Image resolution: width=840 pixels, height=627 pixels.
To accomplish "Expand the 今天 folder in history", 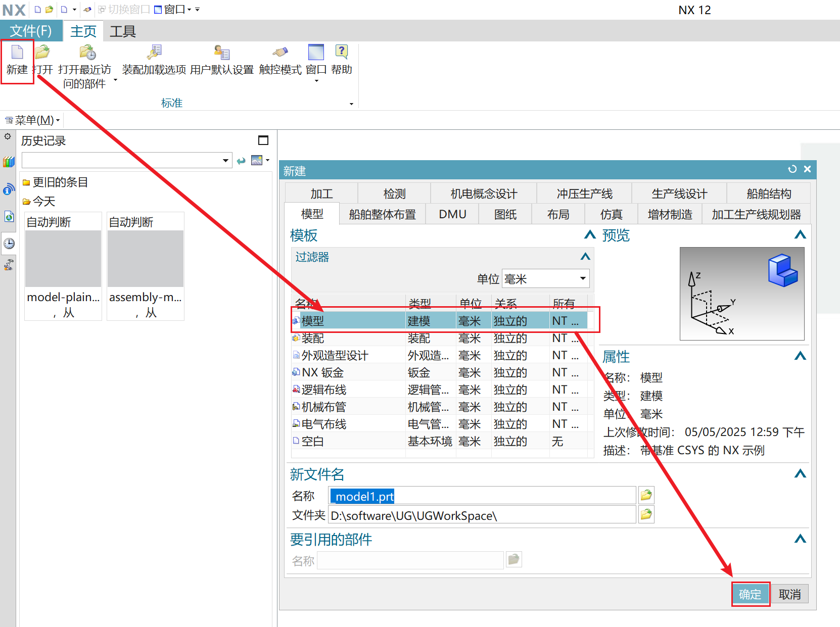I will (x=39, y=202).
